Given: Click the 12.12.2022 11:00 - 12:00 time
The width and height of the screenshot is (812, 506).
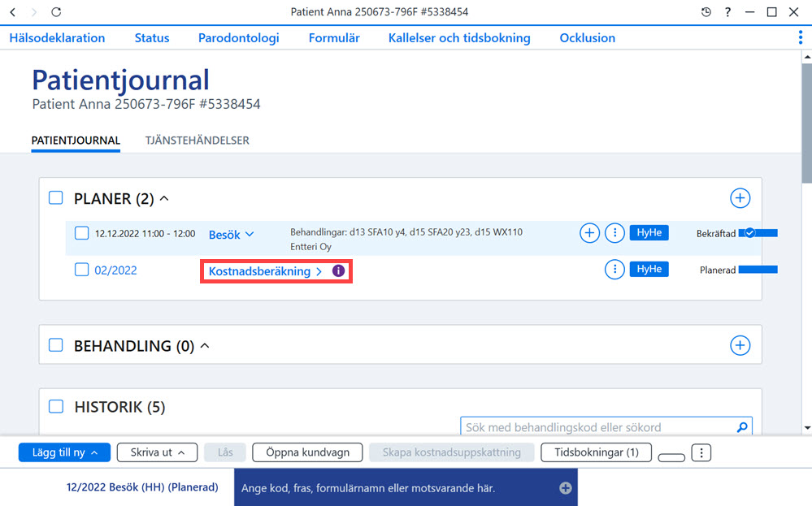Looking at the screenshot, I should [145, 233].
